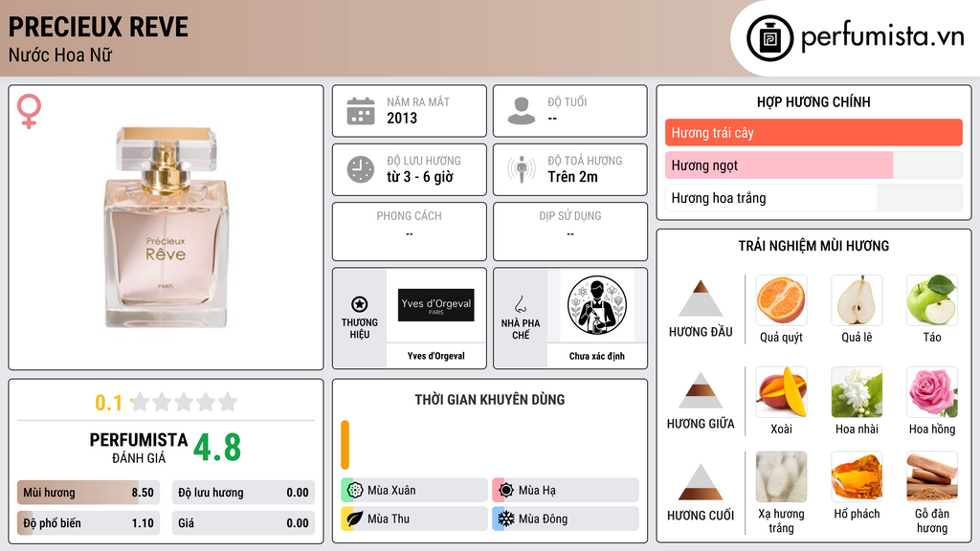Click the Độ phổ biến 1.10 rating bar

tap(89, 523)
